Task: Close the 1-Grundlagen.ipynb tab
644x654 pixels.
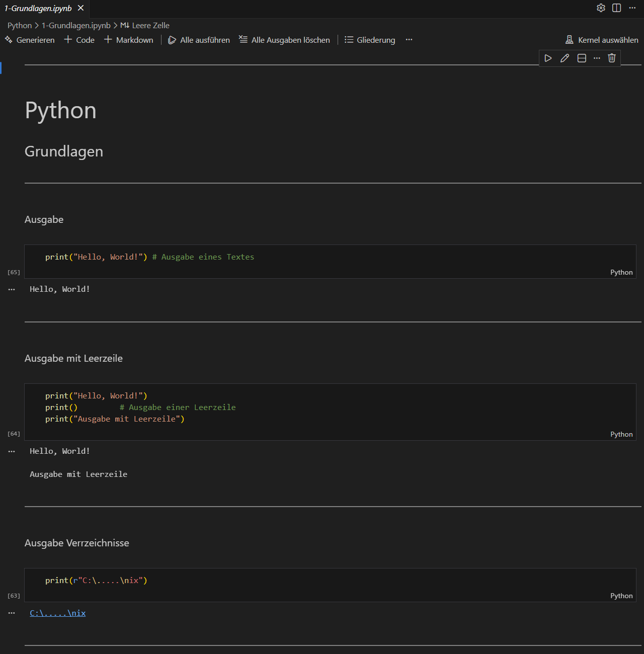Action: [80, 8]
